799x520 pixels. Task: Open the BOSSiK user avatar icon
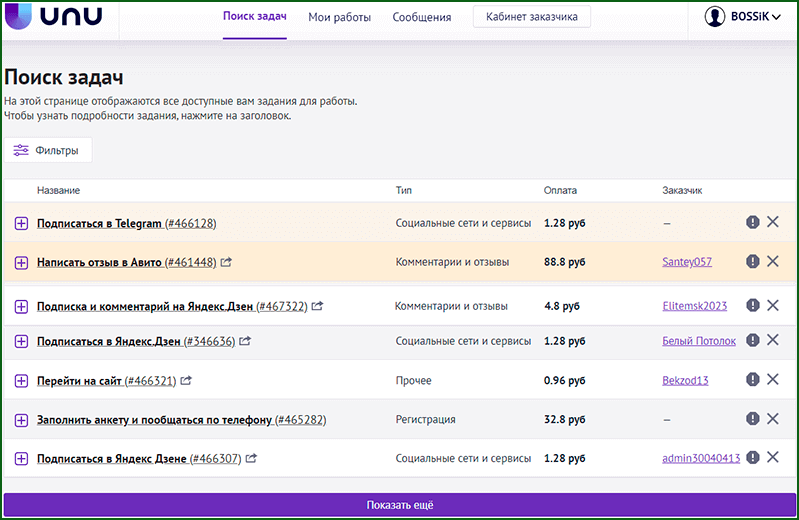tap(715, 17)
